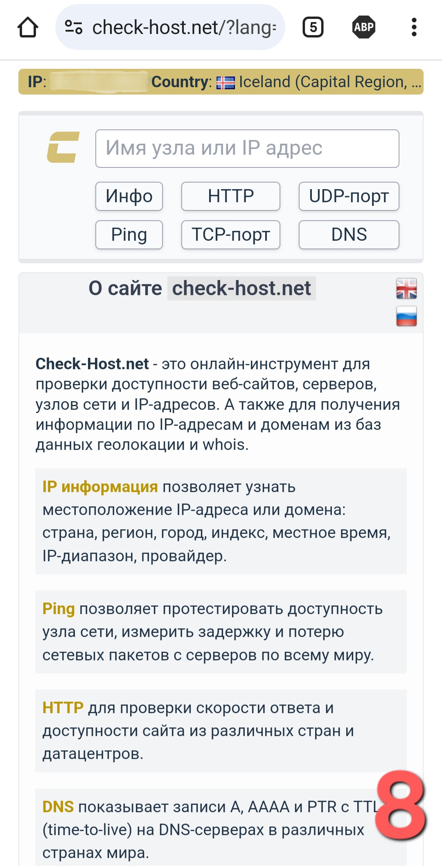Start the UDP-порт check

349,196
